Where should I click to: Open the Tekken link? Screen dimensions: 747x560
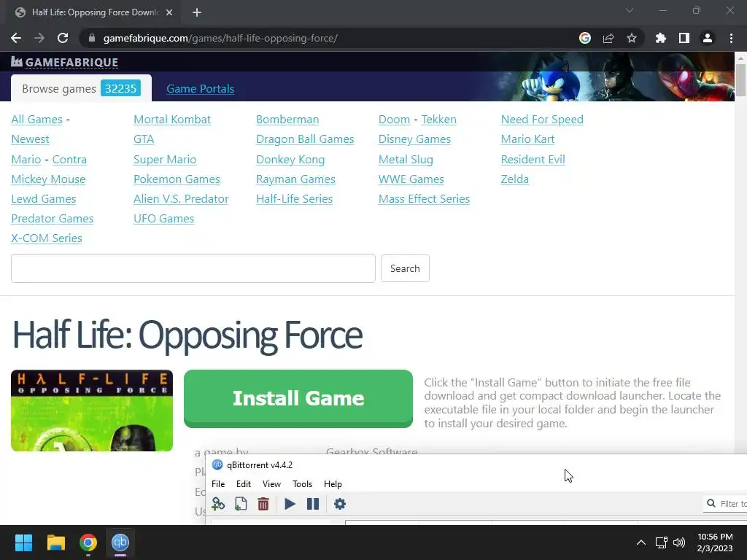click(x=438, y=120)
